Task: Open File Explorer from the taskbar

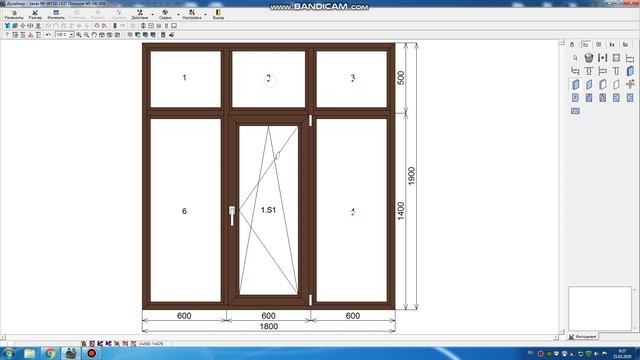Action: (x=29, y=353)
